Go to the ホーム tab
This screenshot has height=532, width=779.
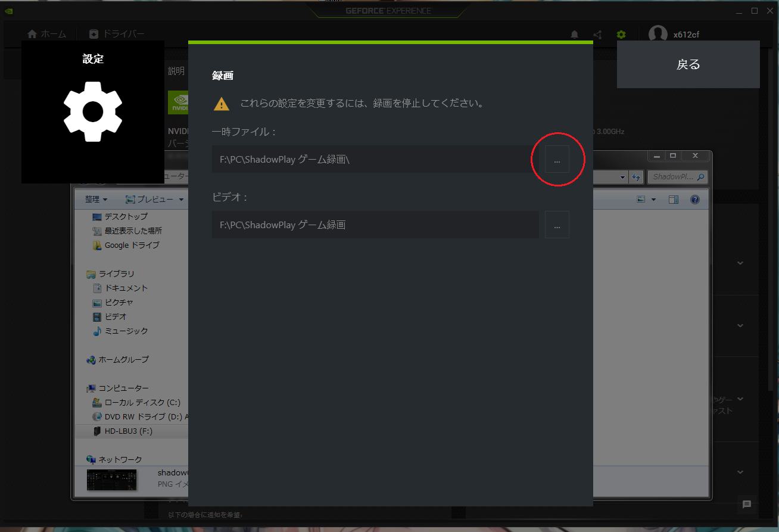click(47, 34)
